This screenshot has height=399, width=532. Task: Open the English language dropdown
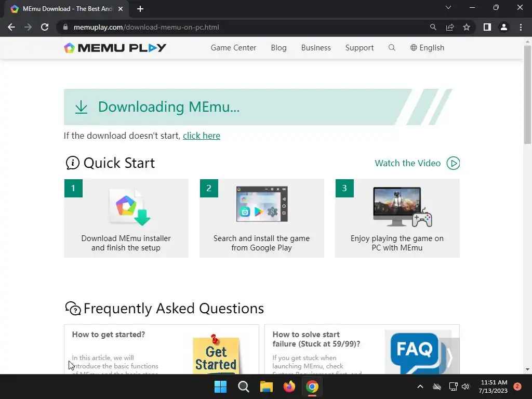(427, 48)
